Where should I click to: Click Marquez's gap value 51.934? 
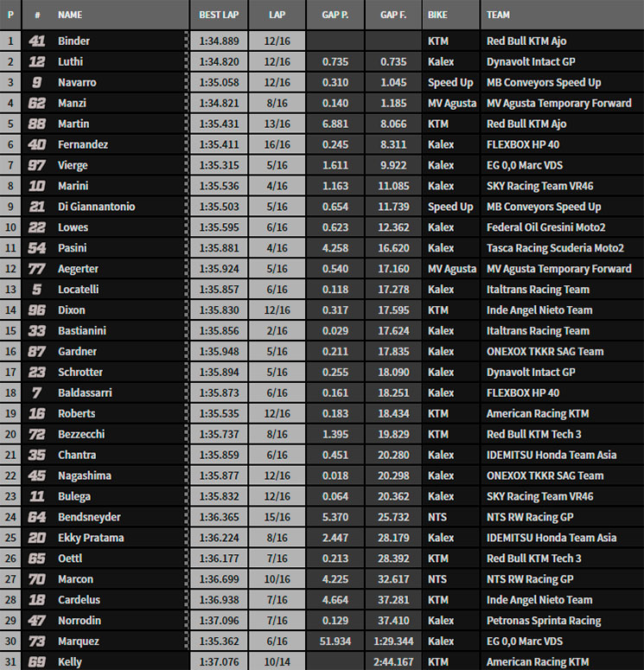click(335, 641)
